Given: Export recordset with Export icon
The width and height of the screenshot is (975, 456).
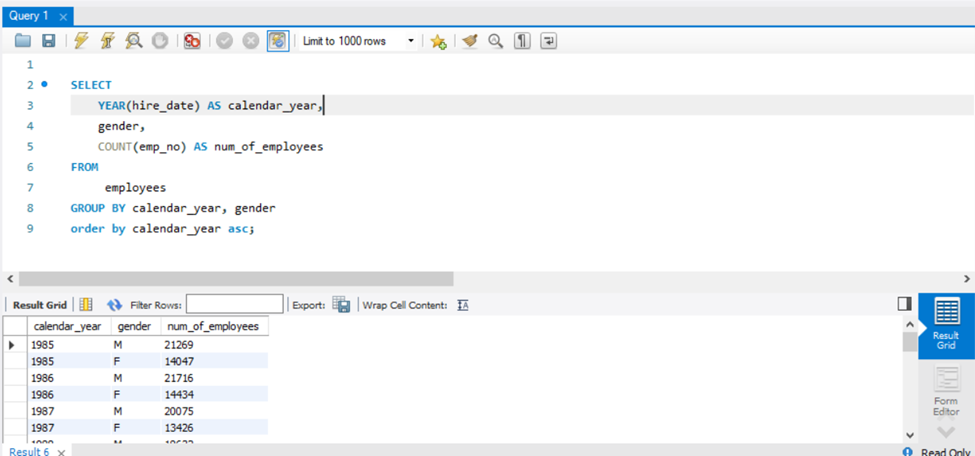Looking at the screenshot, I should point(341,305).
